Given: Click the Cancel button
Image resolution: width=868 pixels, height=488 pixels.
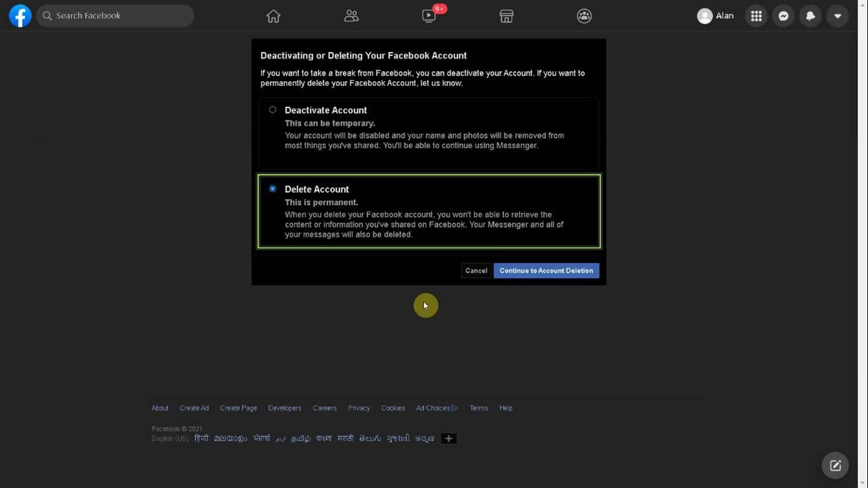Looking at the screenshot, I should point(476,271).
